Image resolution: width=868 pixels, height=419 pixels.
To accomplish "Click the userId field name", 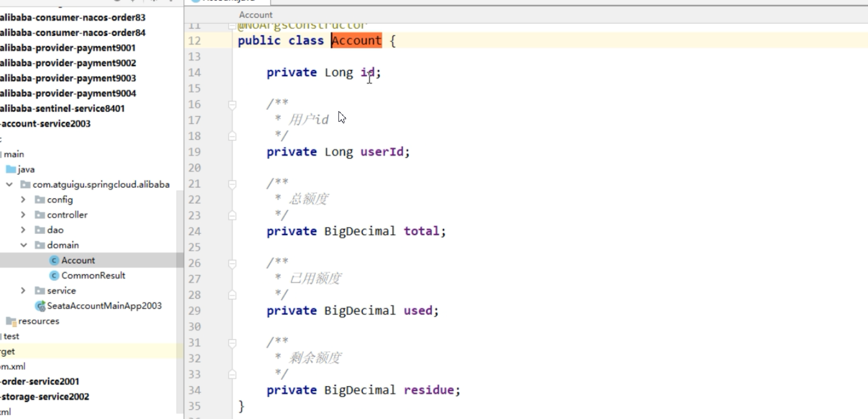I will 382,152.
